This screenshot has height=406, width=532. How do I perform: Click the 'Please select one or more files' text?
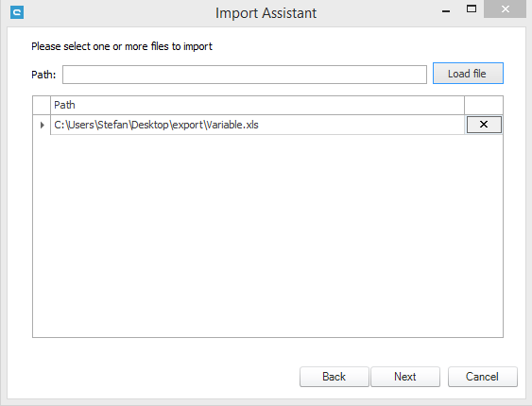(122, 46)
